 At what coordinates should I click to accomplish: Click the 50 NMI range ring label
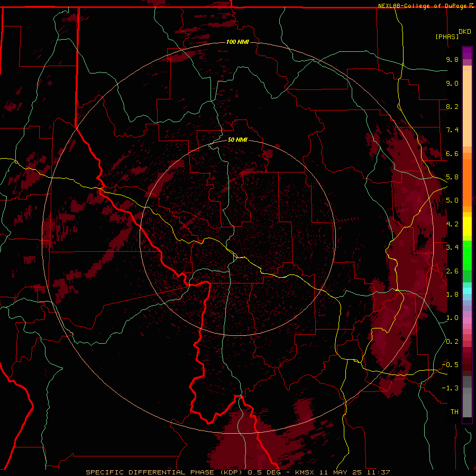tap(237, 140)
